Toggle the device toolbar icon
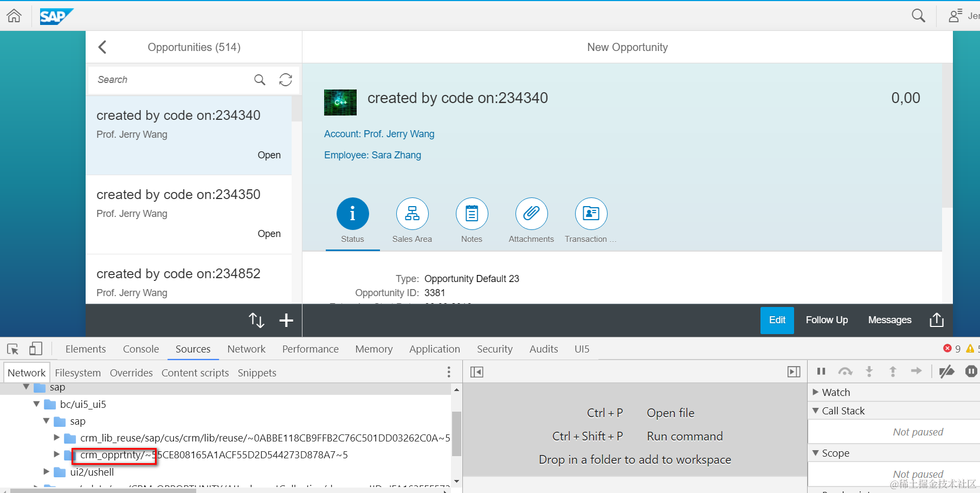The width and height of the screenshot is (980, 493). [36, 349]
